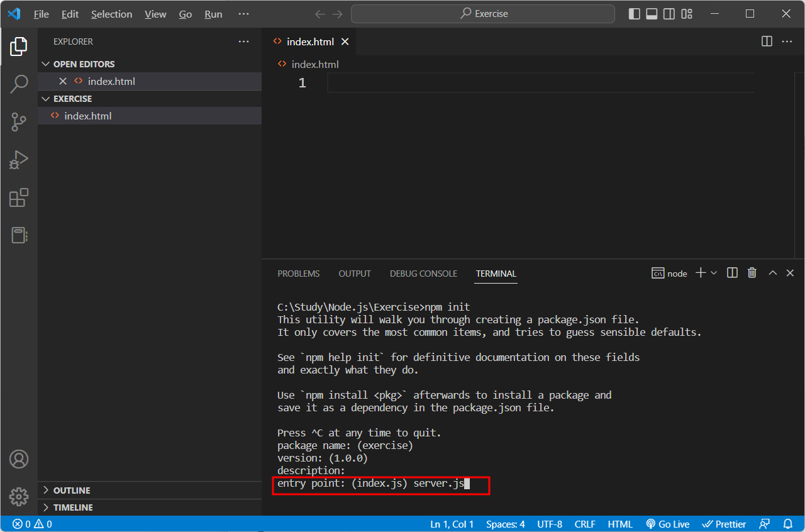The image size is (805, 532).
Task: Change indentation via Spaces: 4
Action: click(x=505, y=524)
